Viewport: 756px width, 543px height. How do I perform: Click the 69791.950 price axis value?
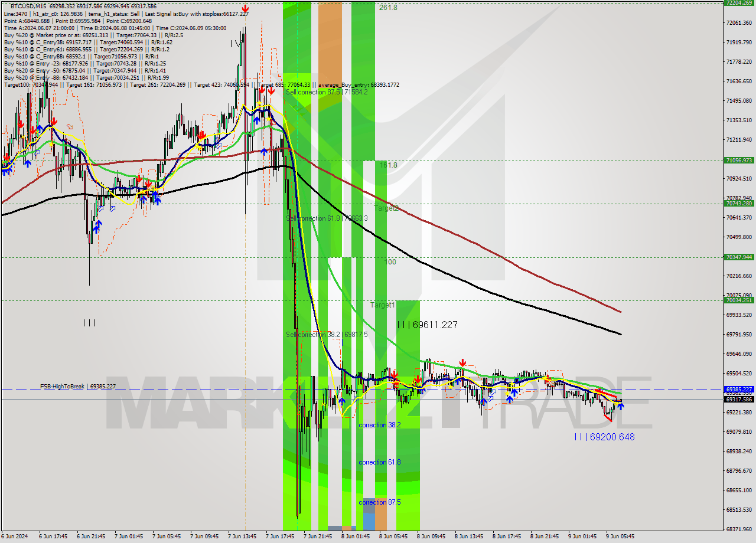(x=739, y=335)
